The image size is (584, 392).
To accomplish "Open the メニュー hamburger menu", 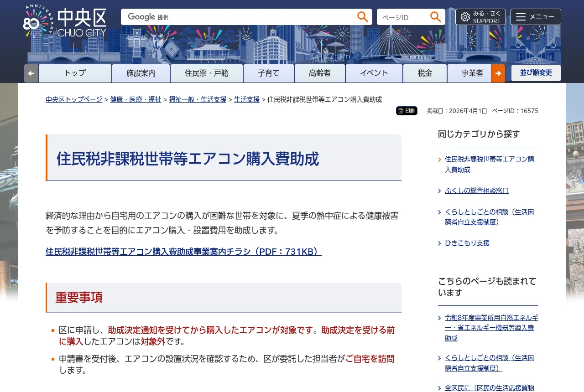I will [x=536, y=17].
